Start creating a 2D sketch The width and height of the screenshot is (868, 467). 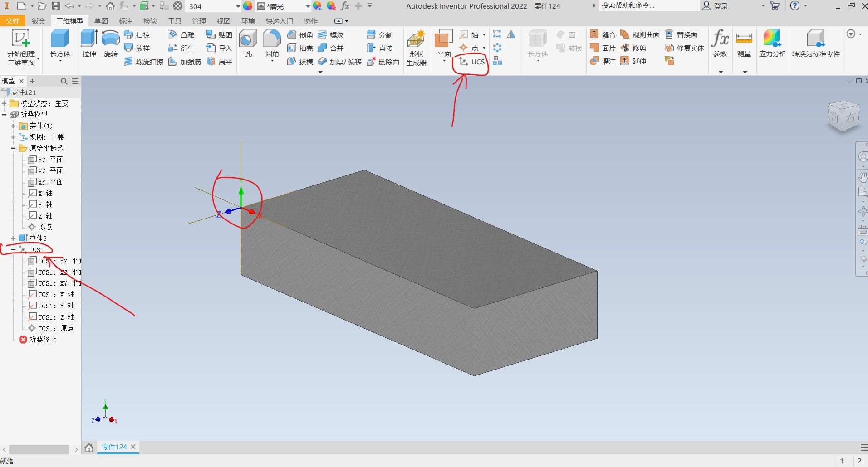pyautogui.click(x=21, y=48)
